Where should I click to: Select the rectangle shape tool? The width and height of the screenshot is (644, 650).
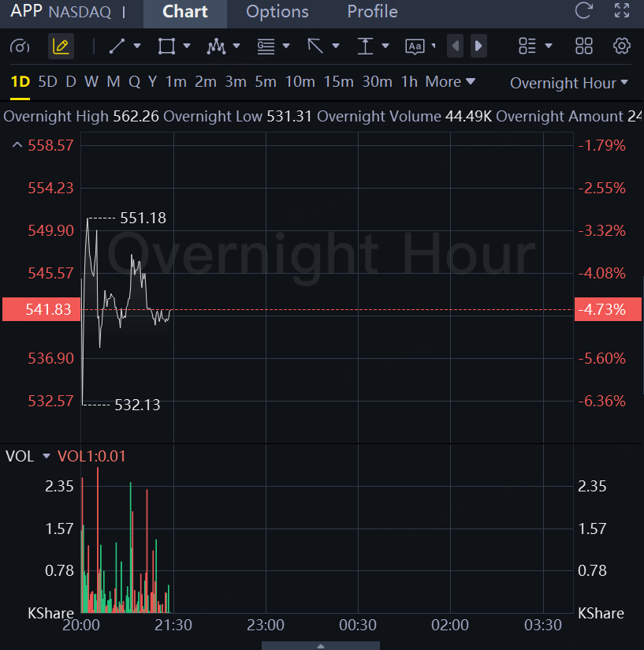tap(166, 46)
